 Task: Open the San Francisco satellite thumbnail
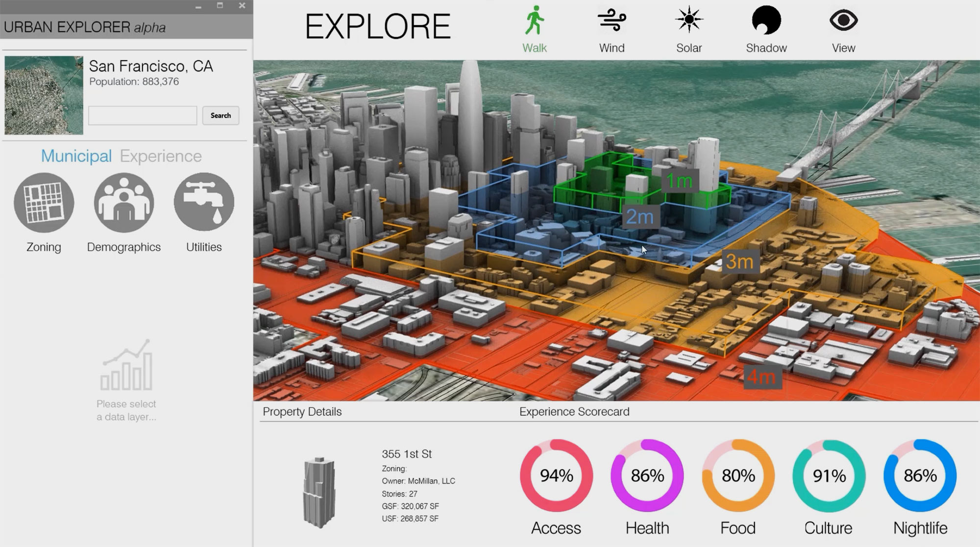tap(44, 95)
